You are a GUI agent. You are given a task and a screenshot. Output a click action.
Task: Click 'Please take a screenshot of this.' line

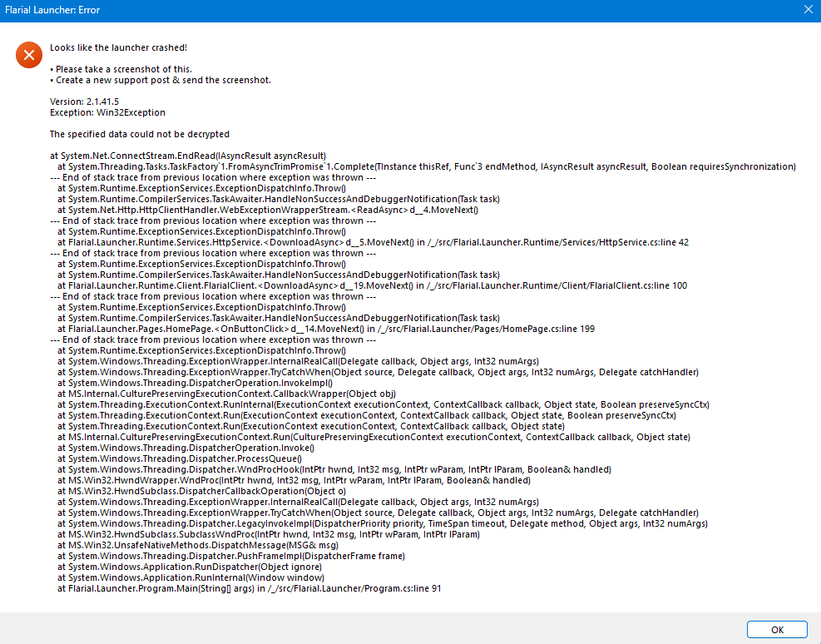point(121,69)
